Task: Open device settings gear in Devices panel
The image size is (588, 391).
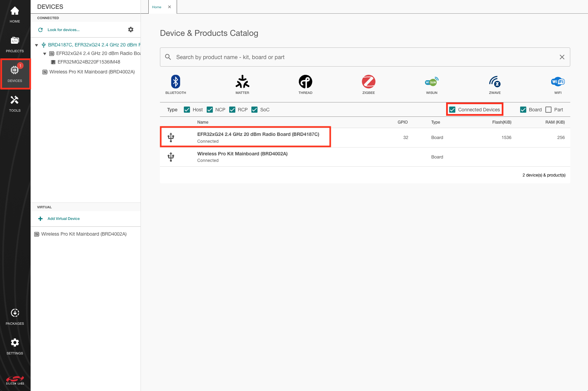Action: point(131,30)
